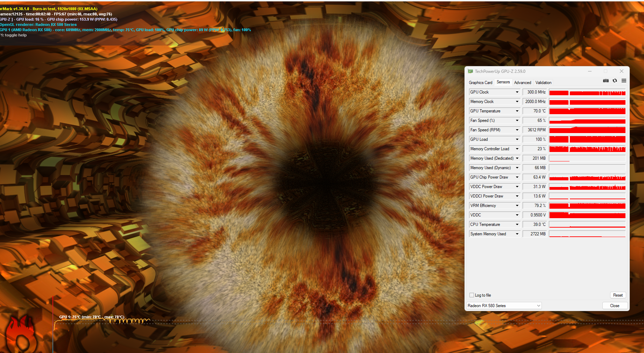Open the VDDCI Power Draw dropdown

[517, 196]
